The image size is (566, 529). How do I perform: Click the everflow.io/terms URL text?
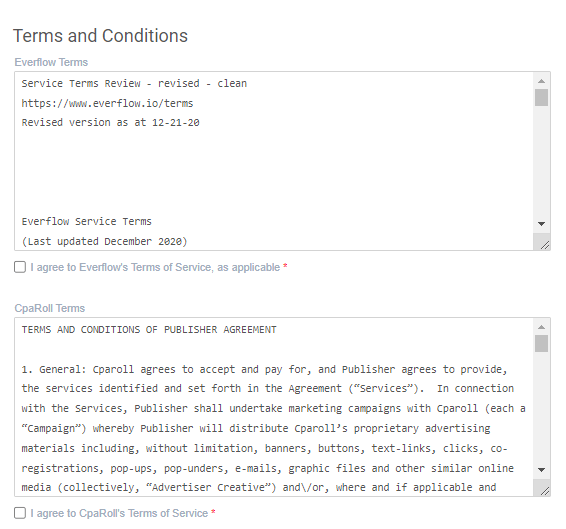[107, 103]
